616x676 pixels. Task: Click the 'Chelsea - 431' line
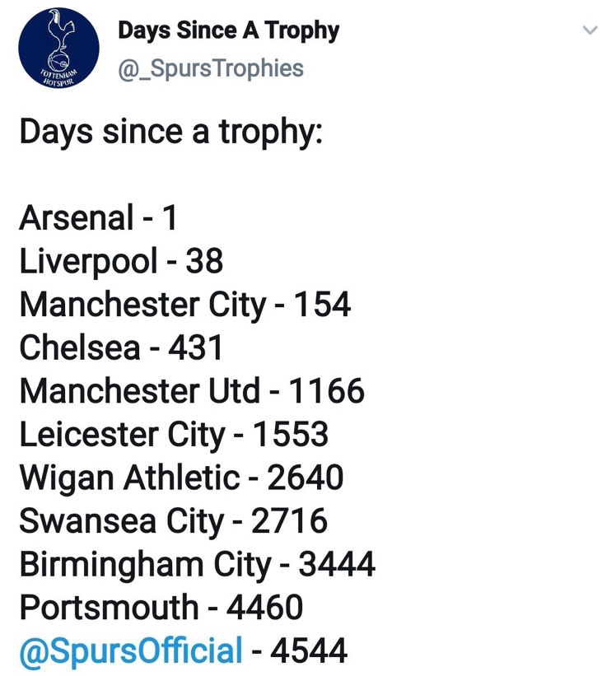(121, 347)
